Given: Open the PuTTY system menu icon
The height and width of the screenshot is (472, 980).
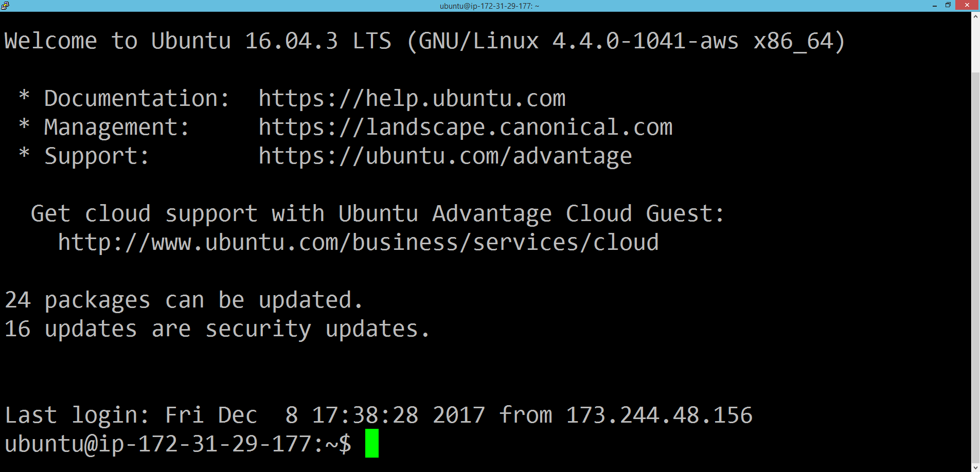Looking at the screenshot, I should (5, 5).
